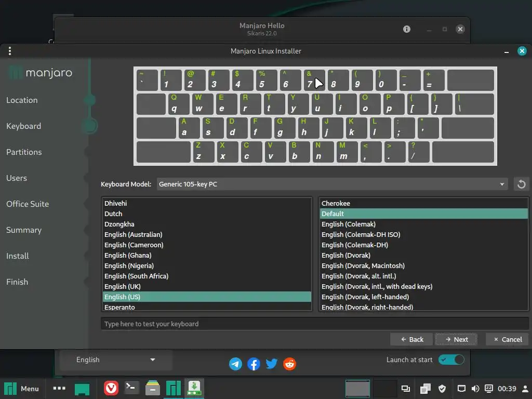This screenshot has width=532, height=399.
Task: Click the show desktop icon in panel
Action: tap(82, 389)
